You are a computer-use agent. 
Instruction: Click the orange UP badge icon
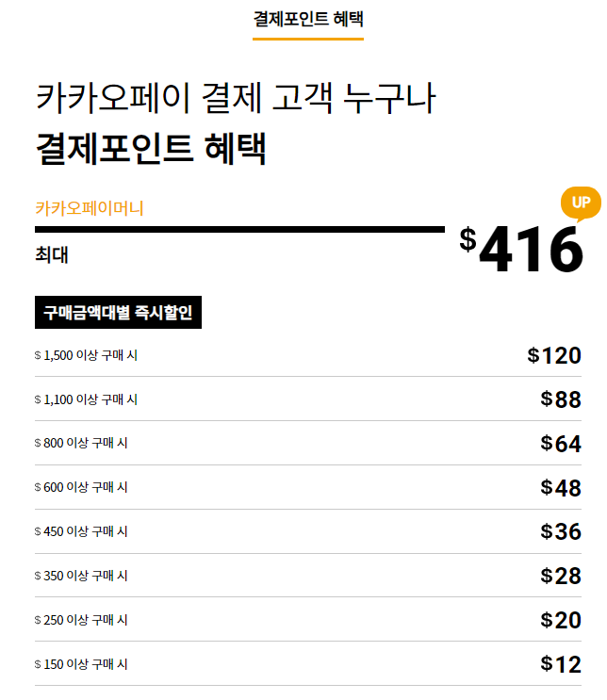(x=581, y=203)
